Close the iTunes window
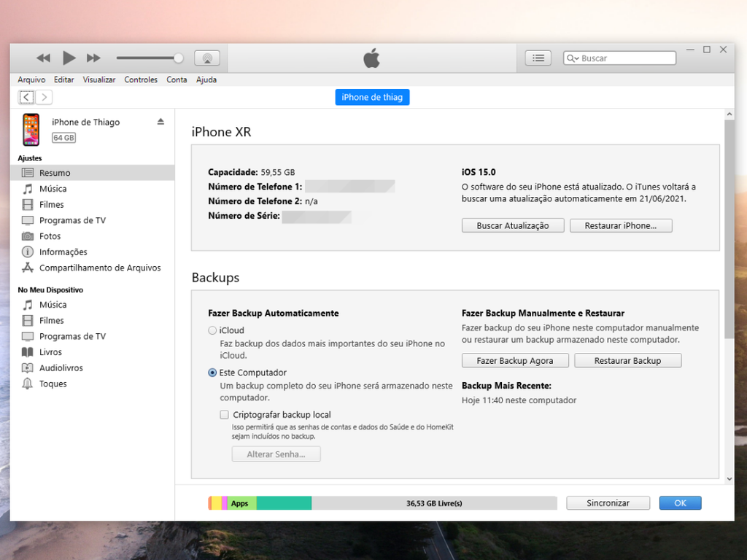 click(x=723, y=50)
